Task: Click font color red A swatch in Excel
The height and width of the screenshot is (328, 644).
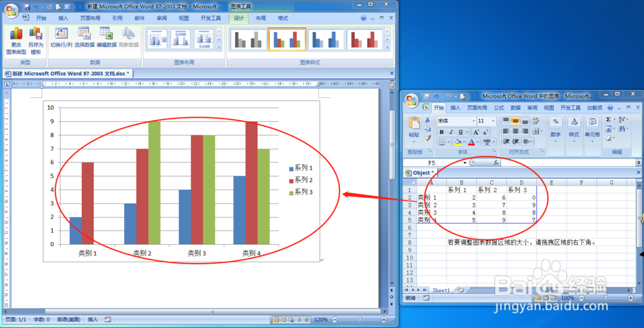Action: [471, 142]
